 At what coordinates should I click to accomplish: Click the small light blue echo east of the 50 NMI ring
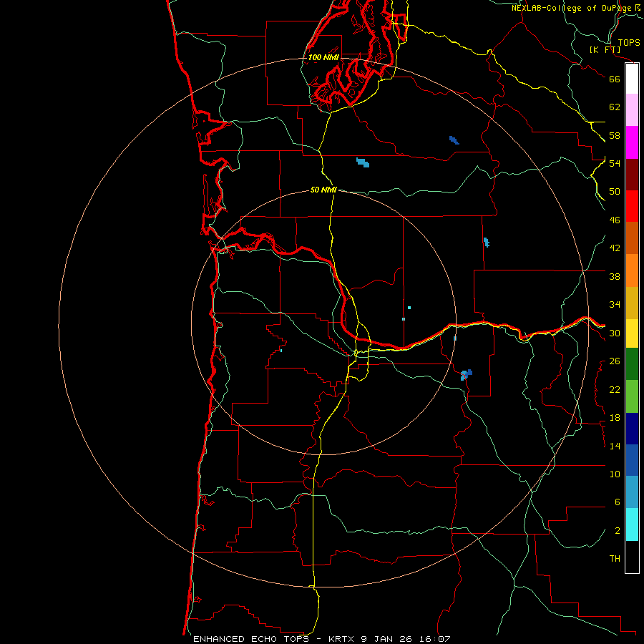(487, 243)
